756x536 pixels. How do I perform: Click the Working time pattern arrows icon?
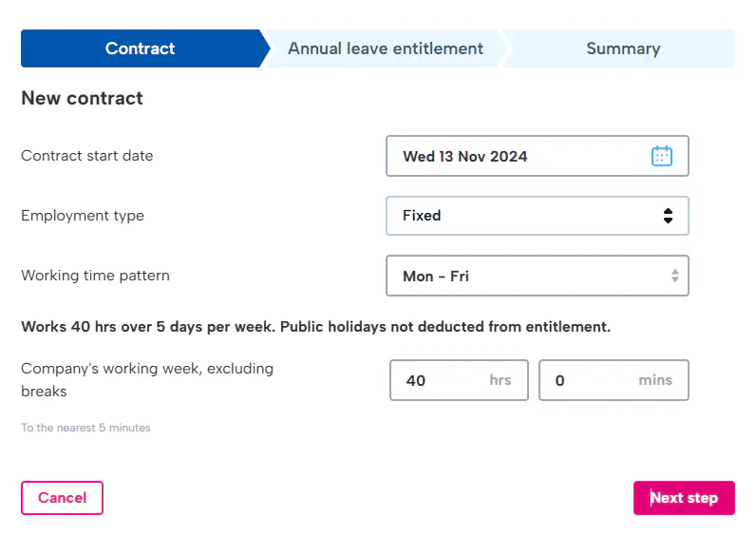click(675, 277)
